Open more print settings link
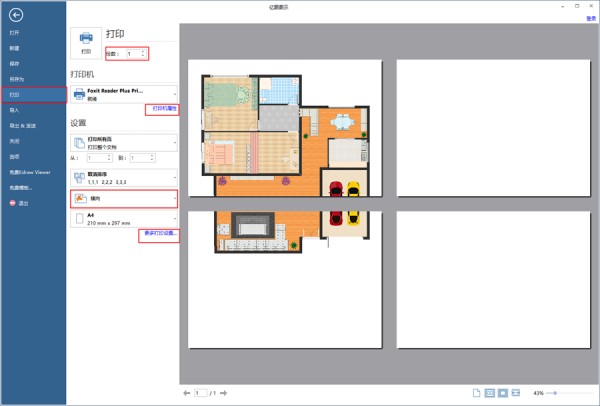Screen dimensions: 600x406 tap(159, 234)
